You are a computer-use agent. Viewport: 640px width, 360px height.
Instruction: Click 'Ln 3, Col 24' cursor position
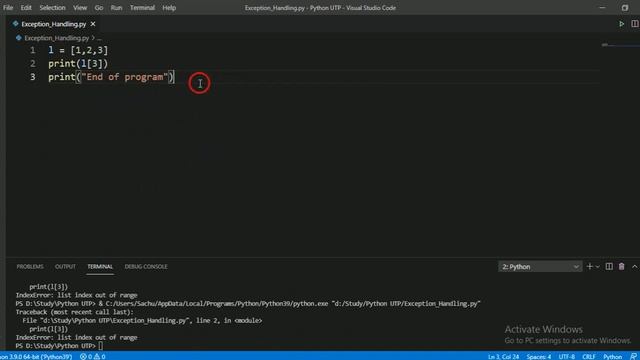[x=503, y=356]
